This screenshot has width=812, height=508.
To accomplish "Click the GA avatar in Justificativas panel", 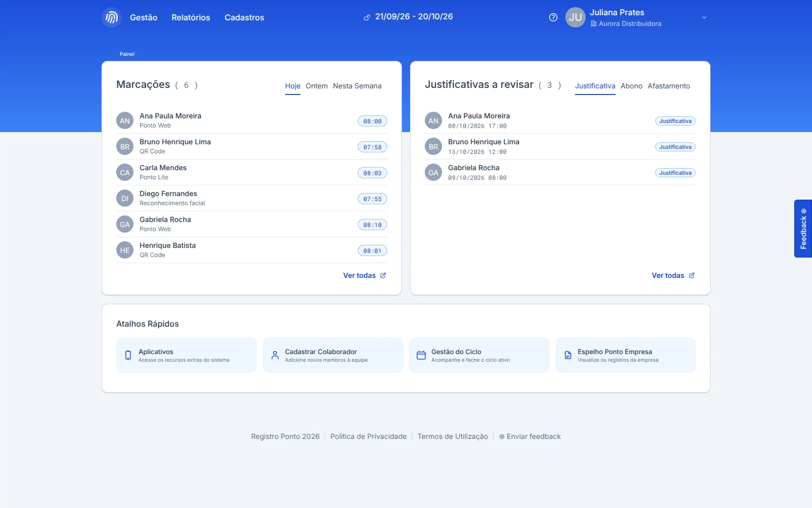I will [433, 173].
